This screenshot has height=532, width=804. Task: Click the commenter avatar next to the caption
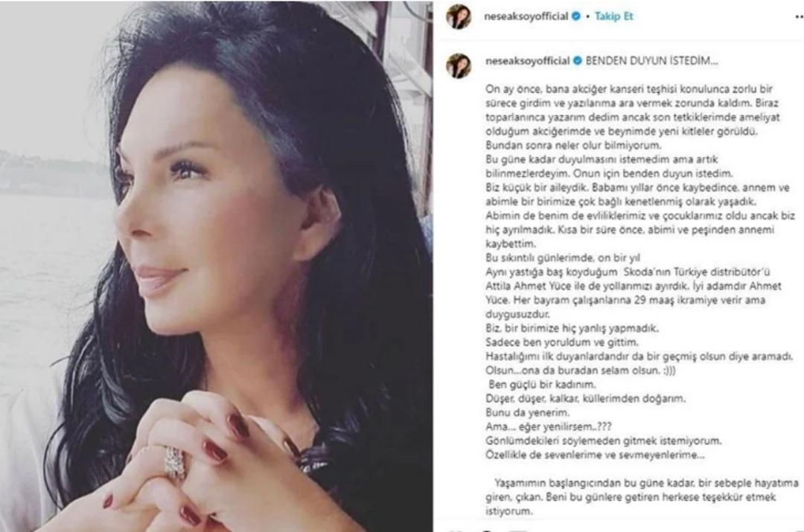click(459, 65)
